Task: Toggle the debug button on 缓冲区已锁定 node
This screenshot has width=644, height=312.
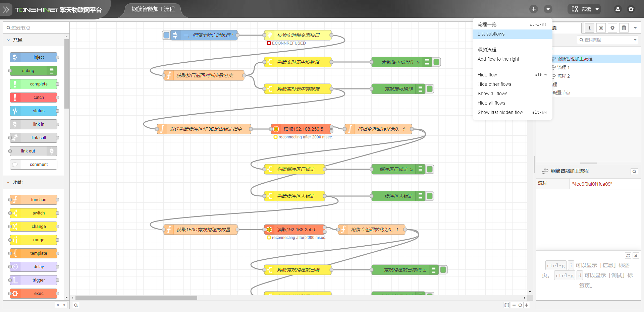Action: coord(430,169)
